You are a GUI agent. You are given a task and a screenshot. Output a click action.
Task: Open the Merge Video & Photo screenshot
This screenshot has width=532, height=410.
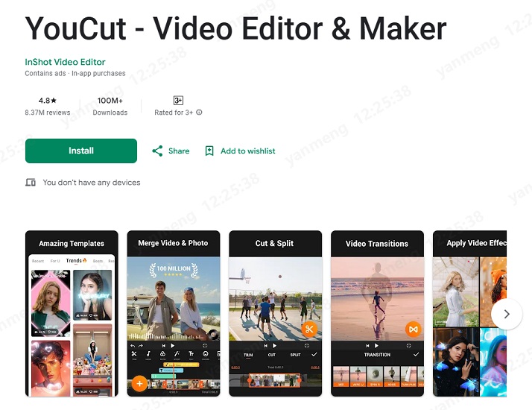pyautogui.click(x=174, y=313)
